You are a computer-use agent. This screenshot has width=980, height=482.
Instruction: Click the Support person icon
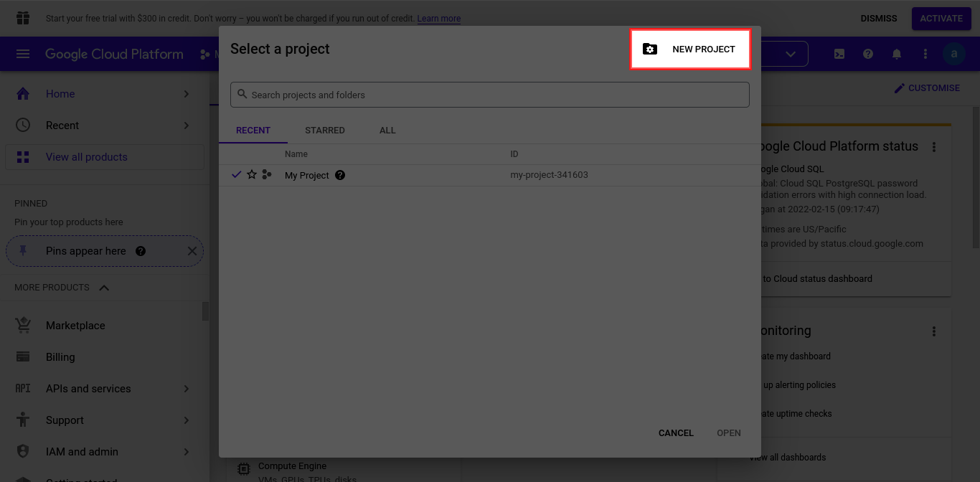click(x=23, y=420)
